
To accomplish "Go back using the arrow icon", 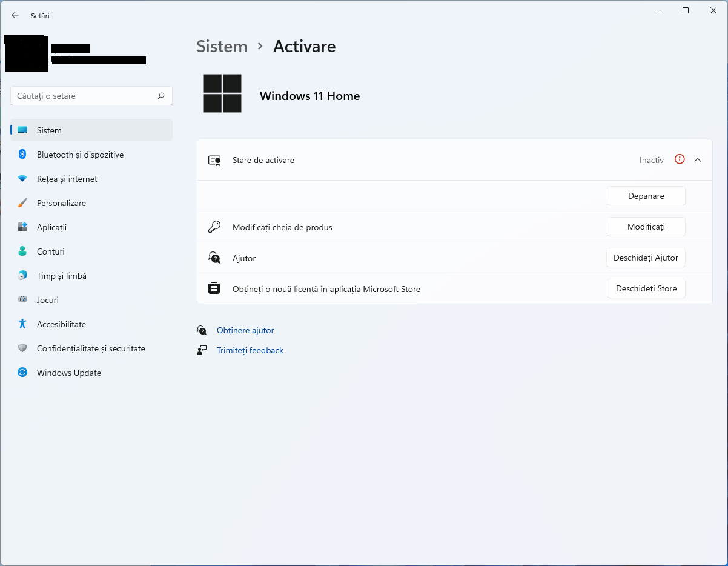I will click(x=15, y=15).
